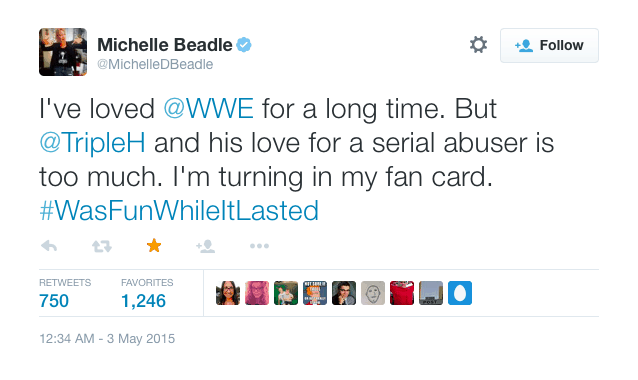The image size is (638, 380).
Task: Retweet this tweet using the retweet icon
Action: [x=101, y=246]
